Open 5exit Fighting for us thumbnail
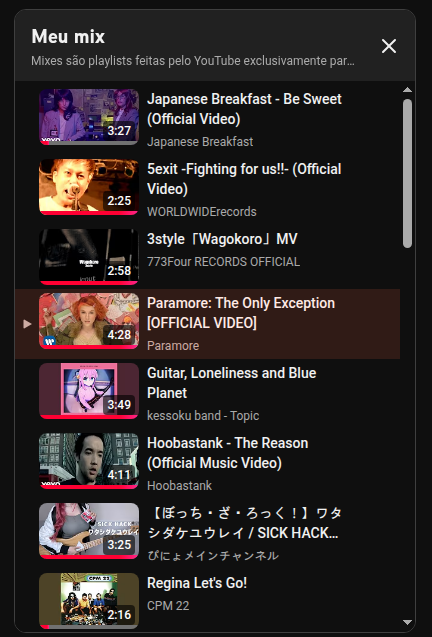 click(89, 187)
